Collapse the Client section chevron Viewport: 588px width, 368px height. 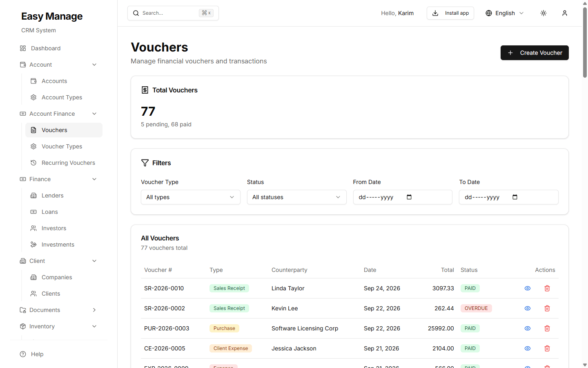coord(94,261)
